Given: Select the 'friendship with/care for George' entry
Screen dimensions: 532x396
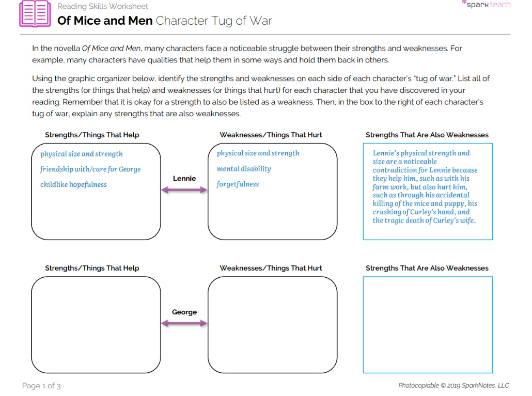Looking at the screenshot, I should click(90, 169).
